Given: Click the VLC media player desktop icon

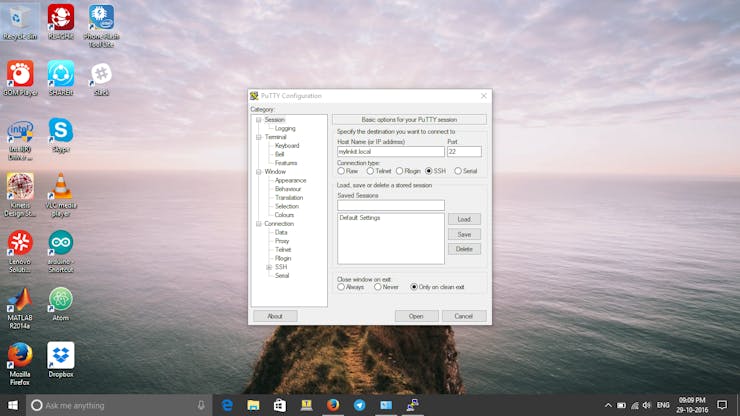Looking at the screenshot, I should 60,187.
